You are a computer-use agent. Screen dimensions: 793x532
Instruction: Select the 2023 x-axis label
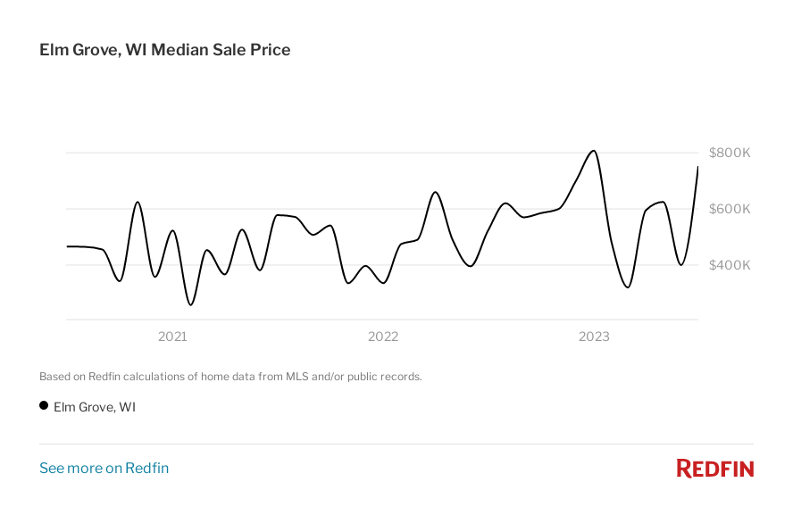click(594, 337)
